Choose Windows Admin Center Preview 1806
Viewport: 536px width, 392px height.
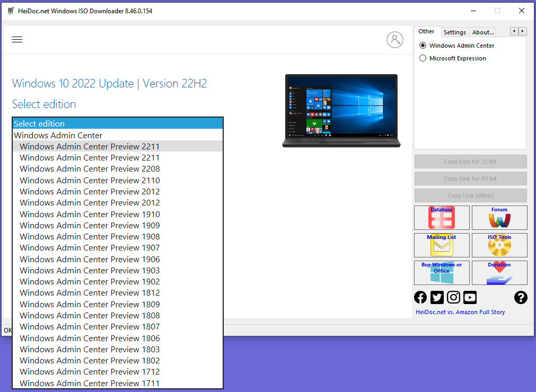click(x=118, y=338)
